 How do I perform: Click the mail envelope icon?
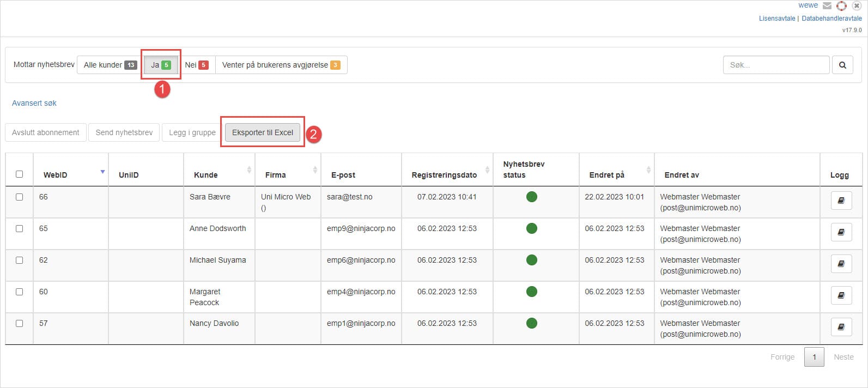pos(827,6)
